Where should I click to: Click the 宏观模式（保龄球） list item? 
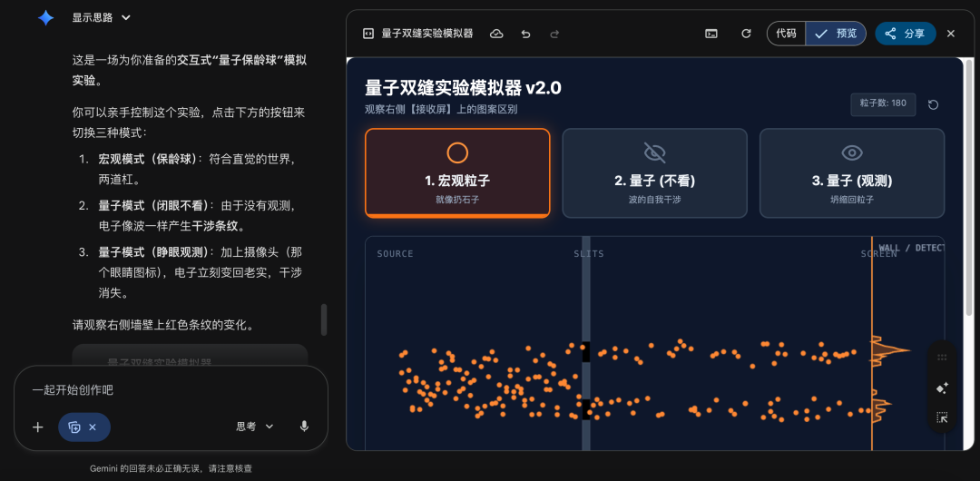click(197, 169)
